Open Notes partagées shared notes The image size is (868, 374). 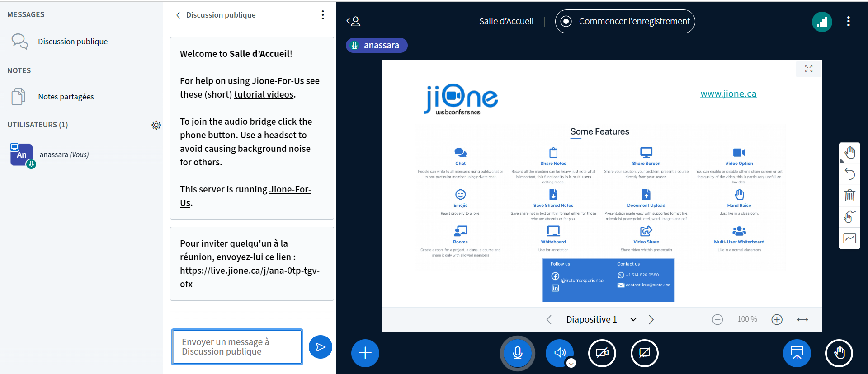click(x=81, y=97)
